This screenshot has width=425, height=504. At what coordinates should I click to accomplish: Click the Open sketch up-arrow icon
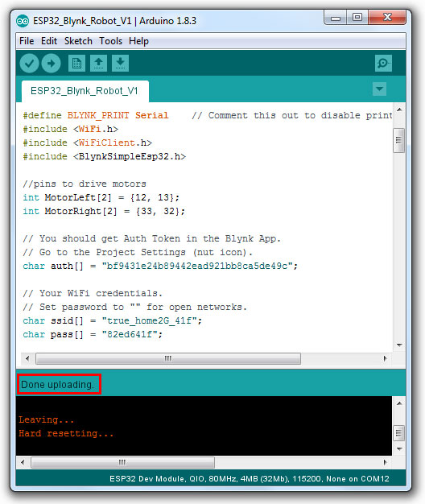click(99, 63)
